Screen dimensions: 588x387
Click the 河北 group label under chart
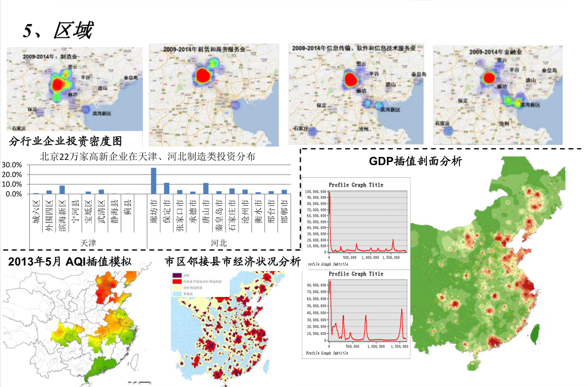click(x=218, y=242)
